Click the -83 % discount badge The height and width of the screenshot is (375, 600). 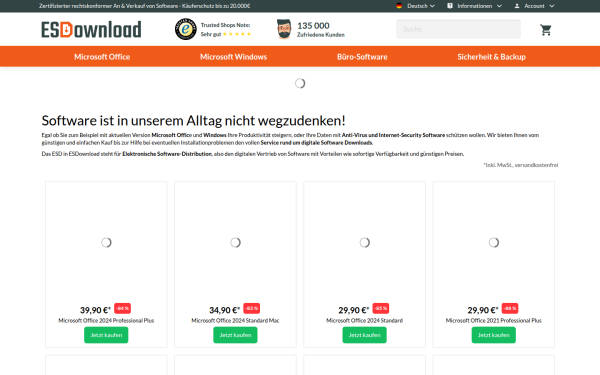[251, 308]
